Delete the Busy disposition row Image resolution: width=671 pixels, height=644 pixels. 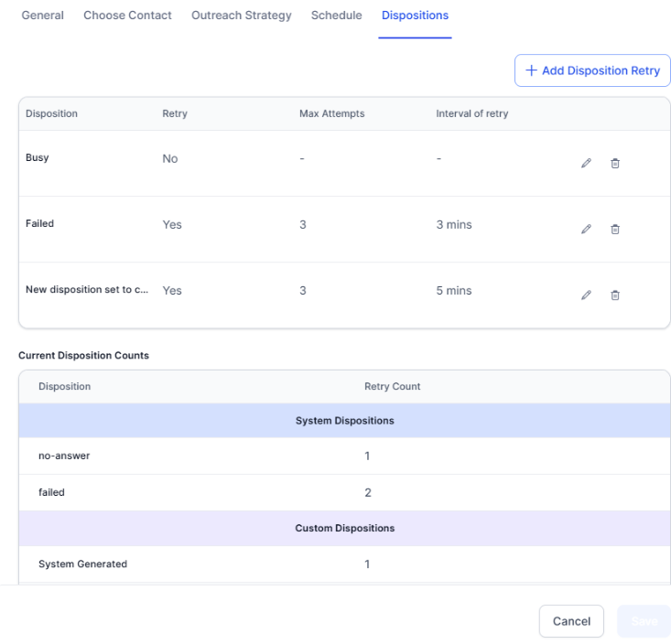[x=615, y=163]
